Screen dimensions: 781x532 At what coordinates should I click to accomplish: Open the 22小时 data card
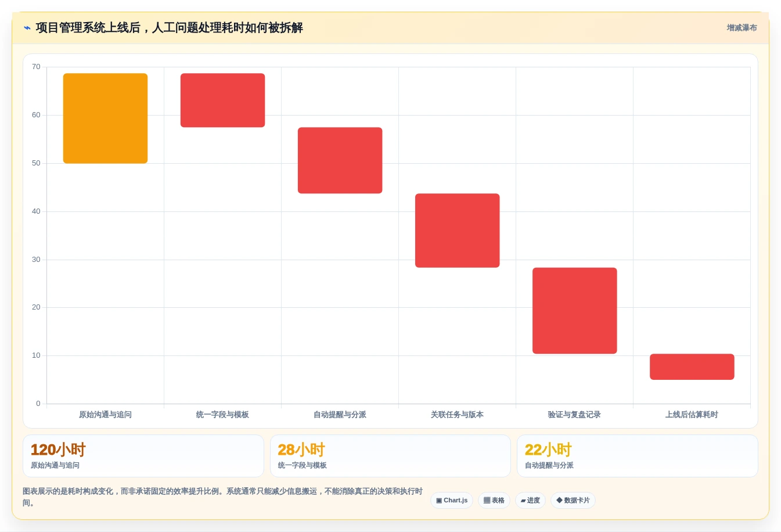point(638,456)
